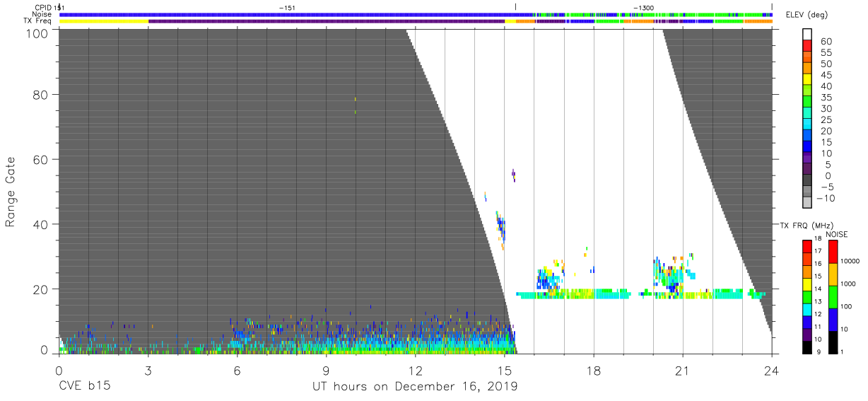This screenshot has height=401, width=868.
Task: Pick the orange swatch in NOISE color bar
Action: 833,274
